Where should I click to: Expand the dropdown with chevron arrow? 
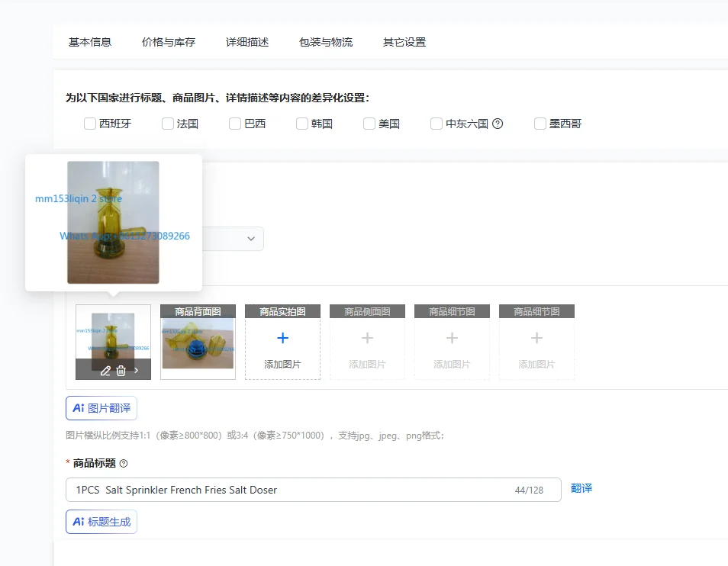[251, 239]
